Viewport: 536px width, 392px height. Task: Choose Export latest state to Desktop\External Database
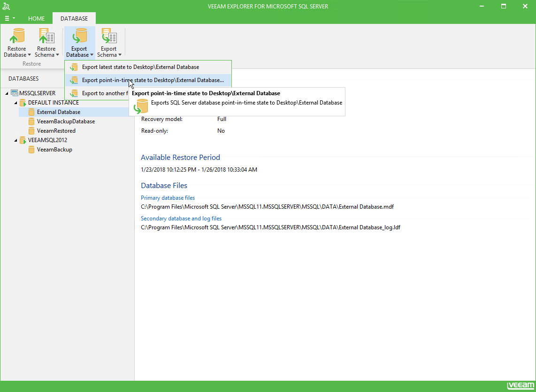click(x=148, y=67)
